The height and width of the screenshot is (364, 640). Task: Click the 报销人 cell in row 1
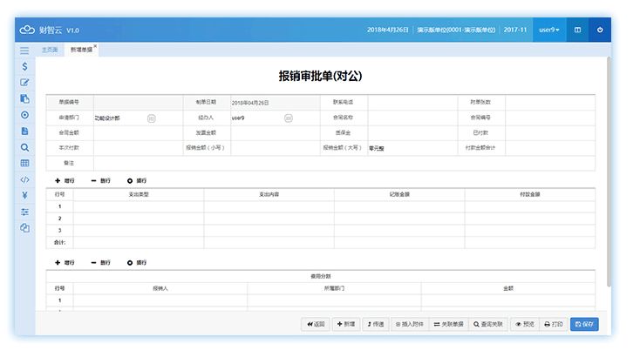pos(160,300)
